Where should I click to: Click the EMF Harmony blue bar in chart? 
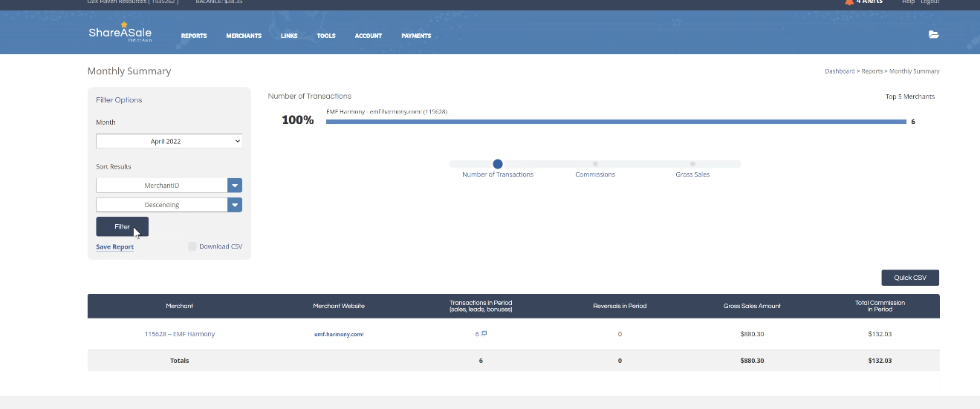616,122
